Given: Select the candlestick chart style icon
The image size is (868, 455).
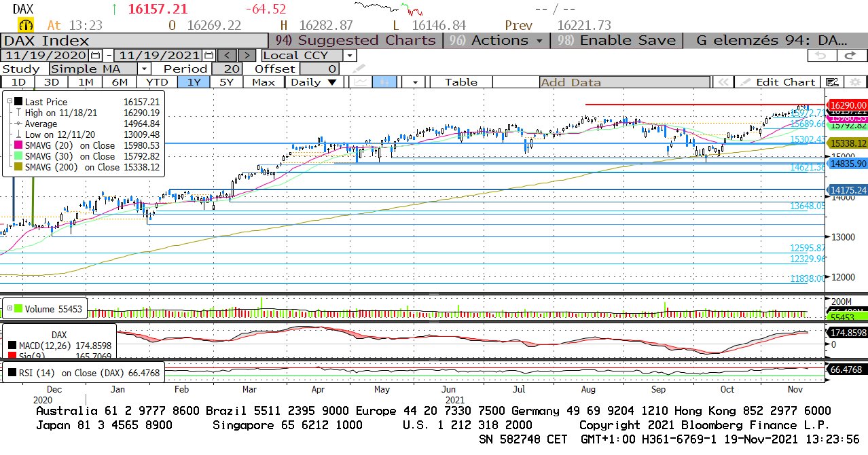Looking at the screenshot, I should click(384, 81).
